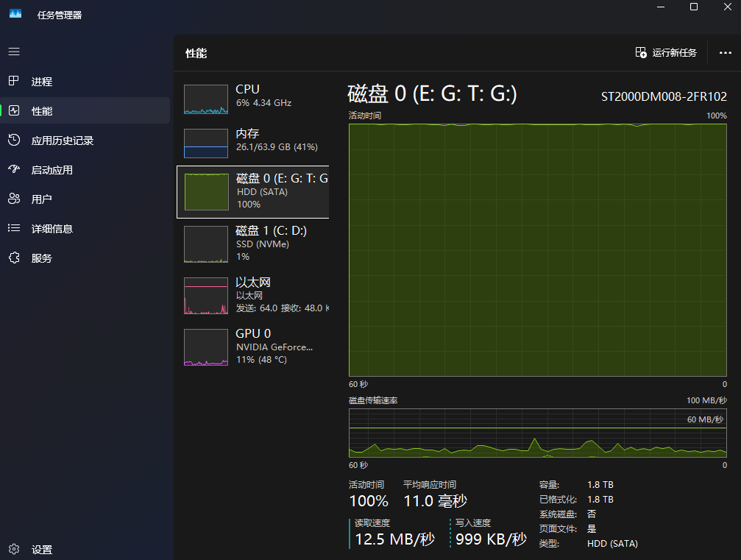Maximize the Task Manager window
Viewport: 741px width, 560px height.
click(x=694, y=7)
